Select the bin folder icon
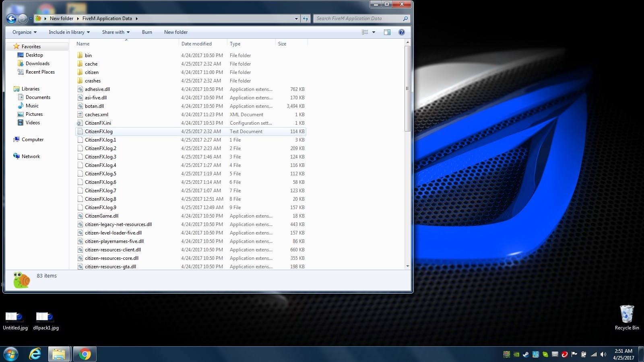 point(80,55)
